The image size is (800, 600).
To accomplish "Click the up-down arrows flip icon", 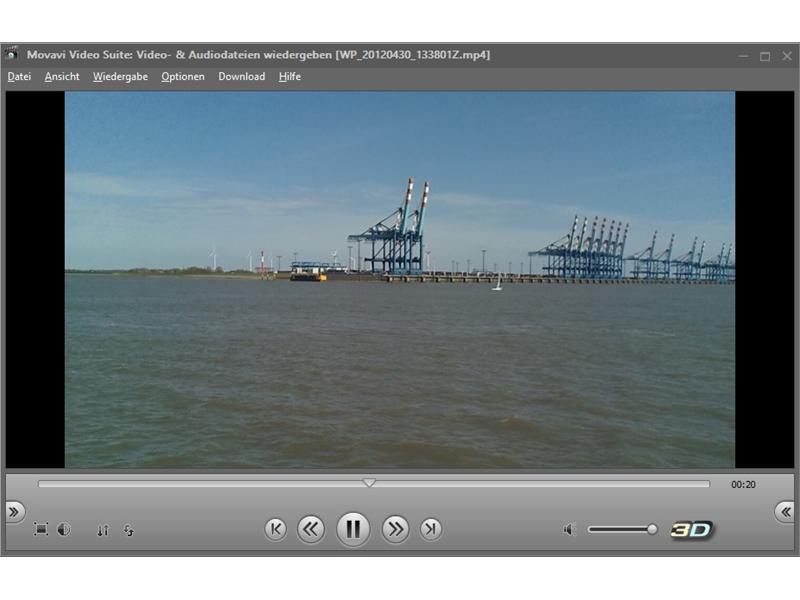I will (103, 531).
